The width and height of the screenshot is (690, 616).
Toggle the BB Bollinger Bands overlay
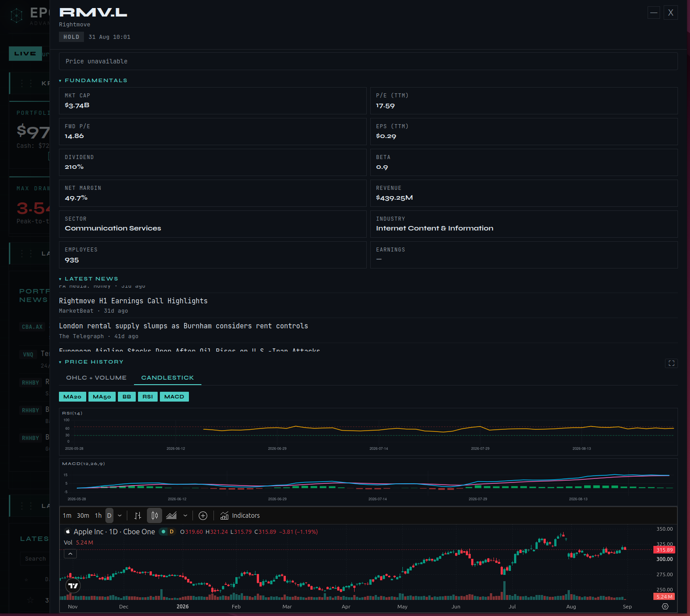coord(127,397)
